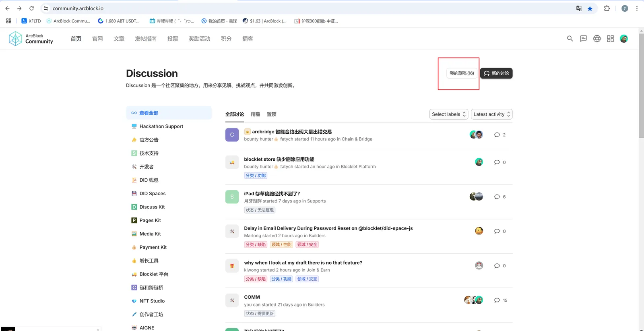The height and width of the screenshot is (331, 644).
Task: Reload the page with the refresh icon
Action: (x=31, y=8)
